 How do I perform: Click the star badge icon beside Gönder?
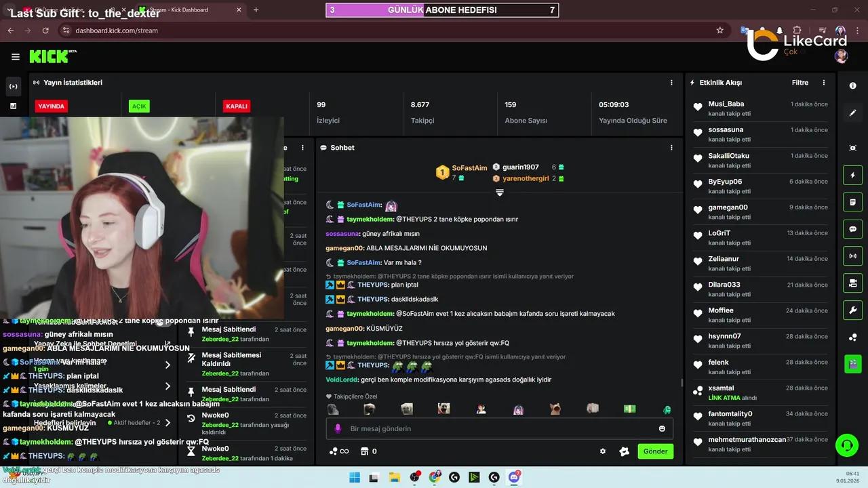tap(625, 451)
